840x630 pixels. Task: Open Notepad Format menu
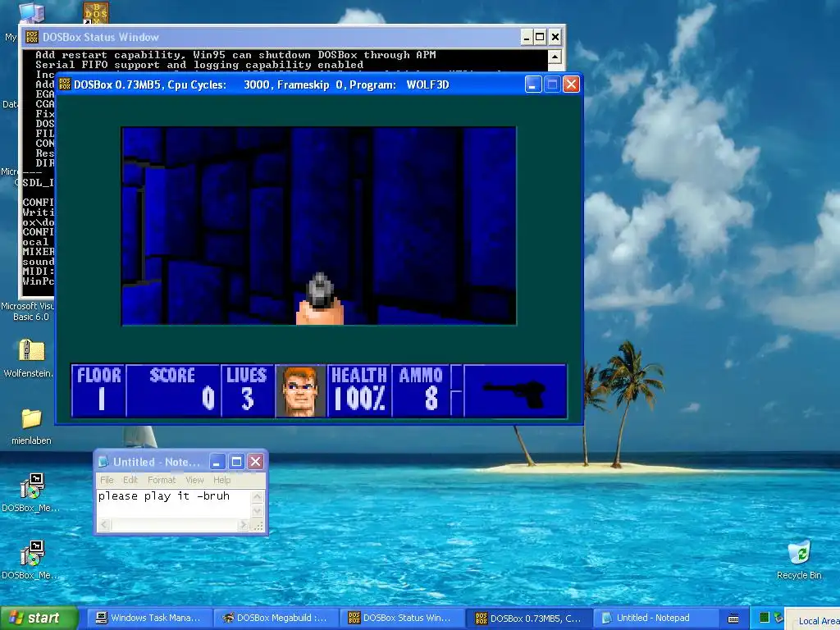[x=162, y=480]
